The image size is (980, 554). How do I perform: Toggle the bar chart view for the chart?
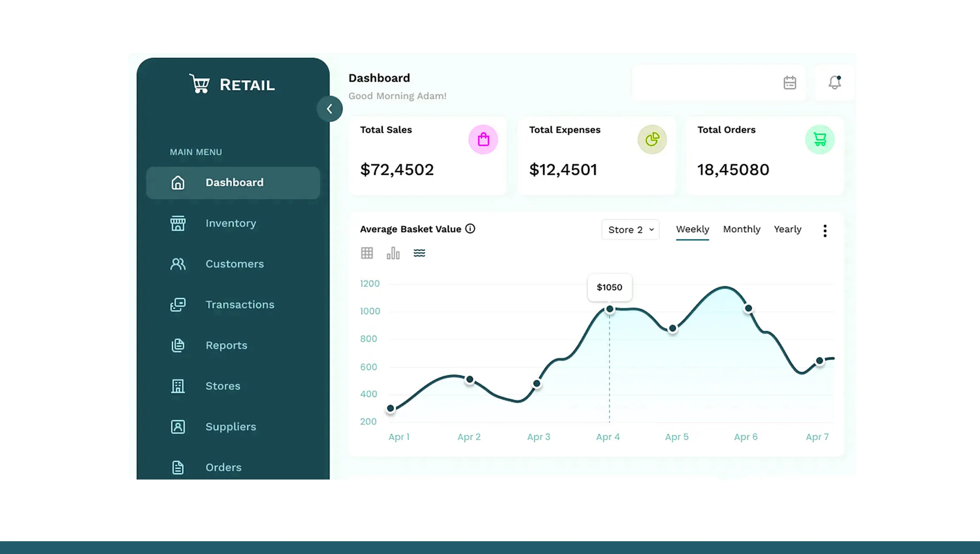coord(393,253)
